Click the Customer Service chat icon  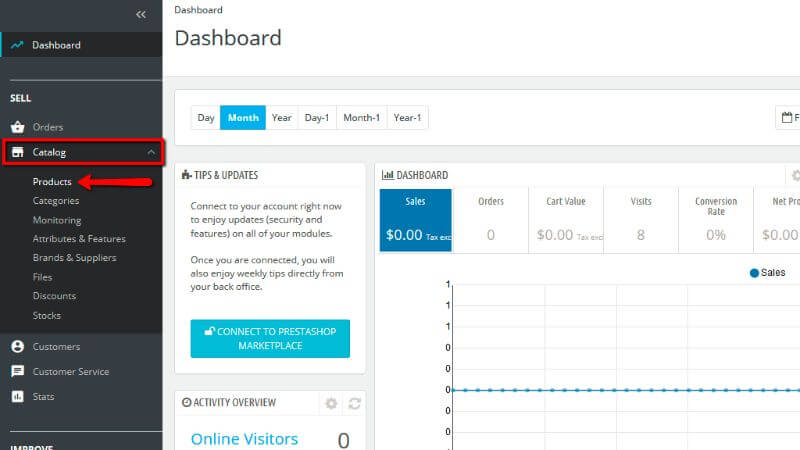(x=17, y=371)
